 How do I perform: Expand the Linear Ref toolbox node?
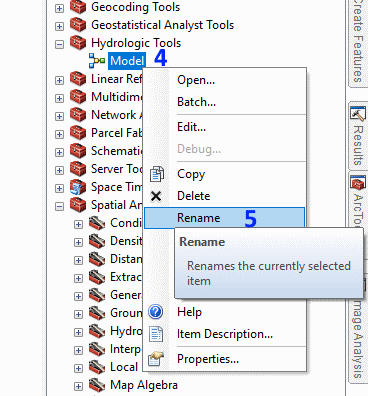[x=59, y=80]
